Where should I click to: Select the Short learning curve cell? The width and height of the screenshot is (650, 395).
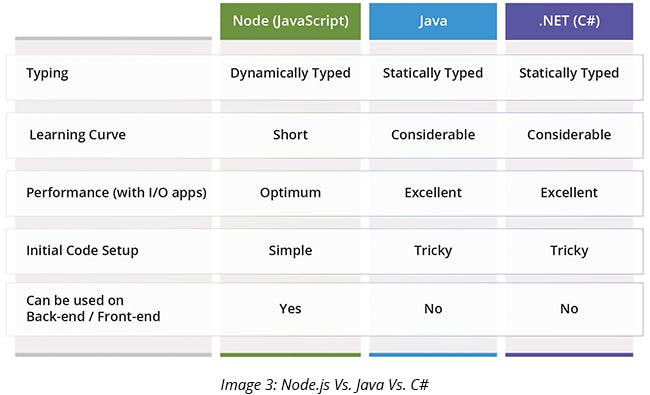coord(290,135)
